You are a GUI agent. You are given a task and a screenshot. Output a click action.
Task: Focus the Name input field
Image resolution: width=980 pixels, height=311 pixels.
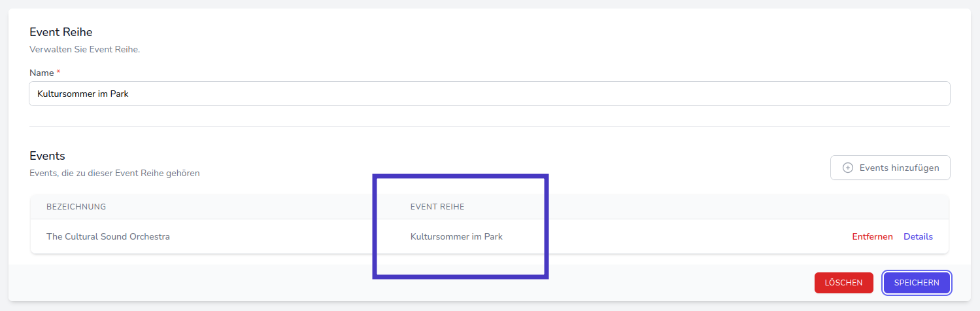(489, 94)
